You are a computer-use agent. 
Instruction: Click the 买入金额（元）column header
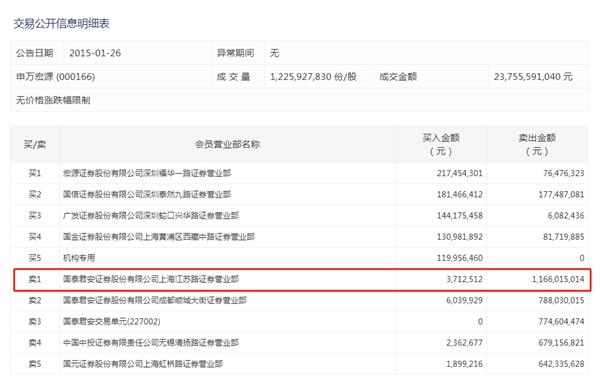pos(441,145)
